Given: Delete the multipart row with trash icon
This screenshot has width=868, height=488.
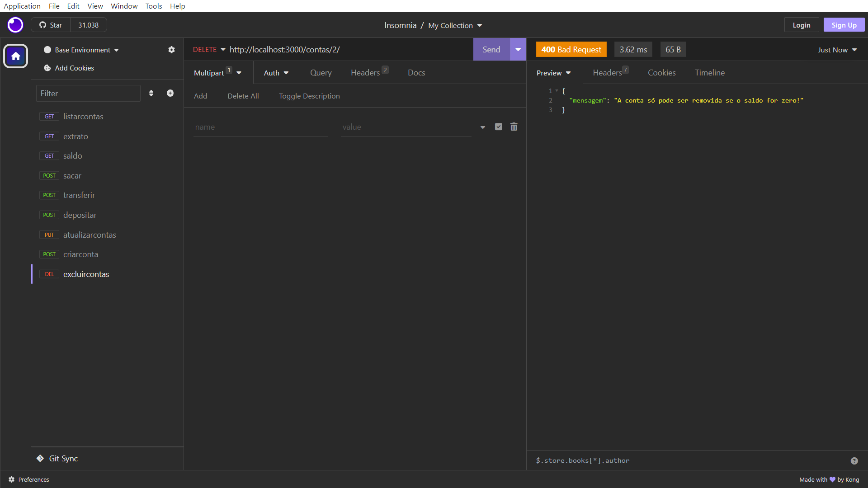Looking at the screenshot, I should pyautogui.click(x=514, y=127).
